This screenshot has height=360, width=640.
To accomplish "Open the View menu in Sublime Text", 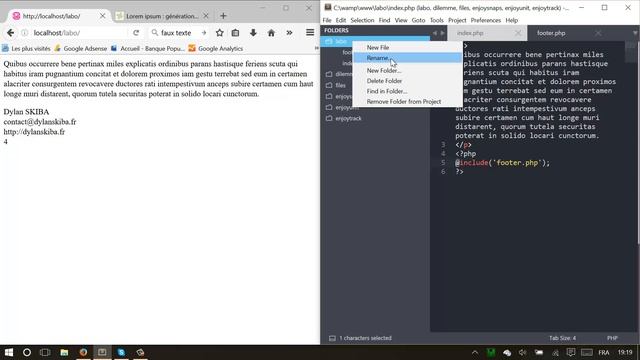I will coord(401,20).
